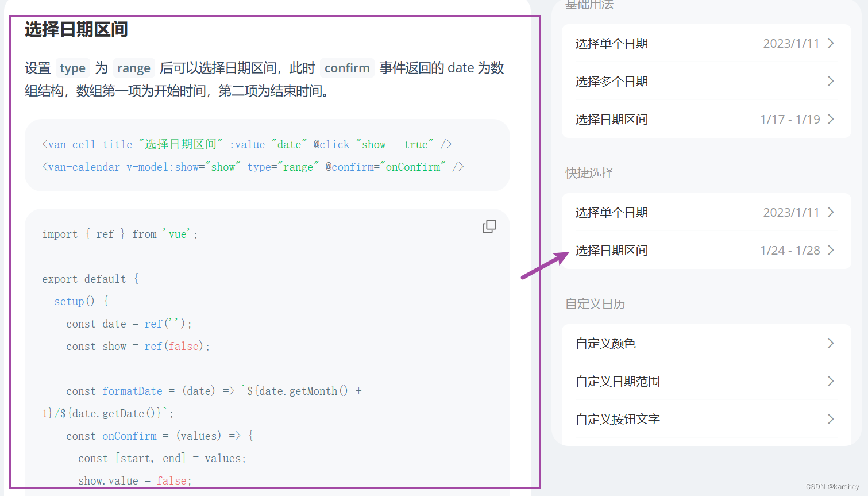Click the 'const onConfirm' code line

click(x=160, y=436)
